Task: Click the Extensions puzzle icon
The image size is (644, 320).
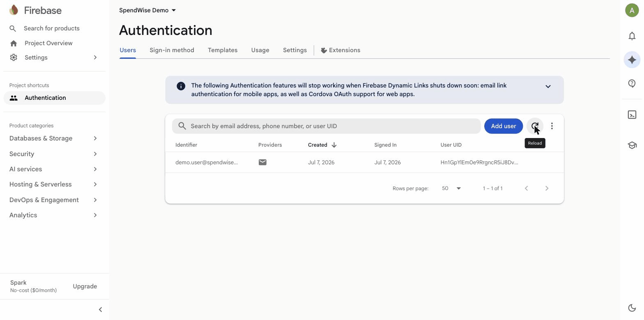Action: (324, 51)
